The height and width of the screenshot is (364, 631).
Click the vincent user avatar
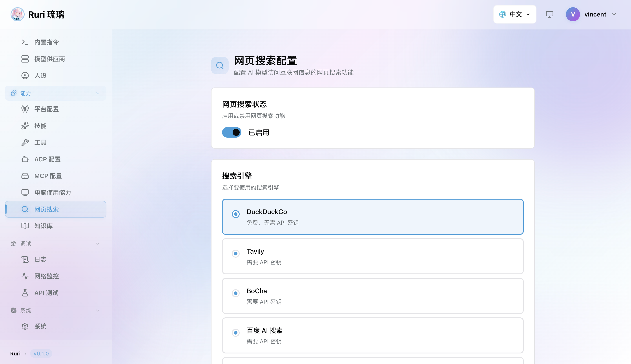(573, 14)
